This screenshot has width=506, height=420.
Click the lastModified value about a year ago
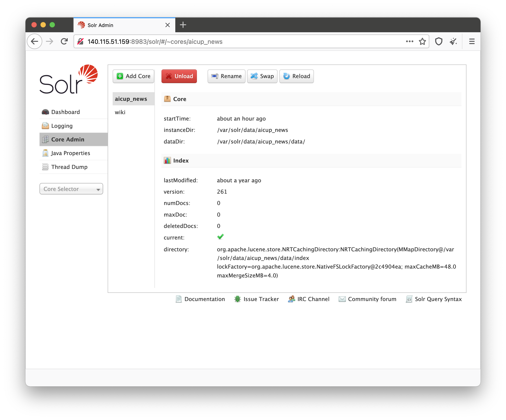pyautogui.click(x=239, y=180)
